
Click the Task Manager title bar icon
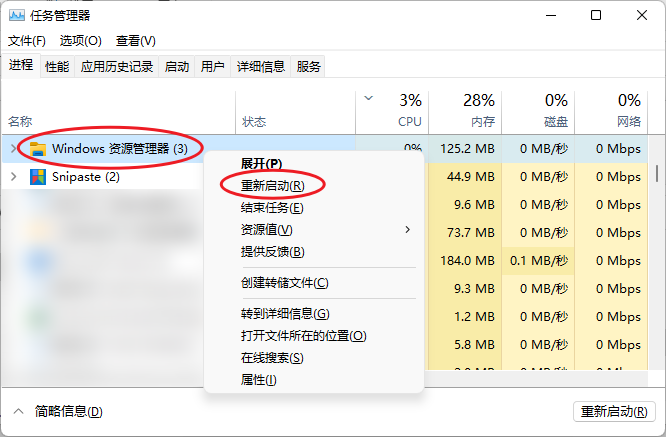(x=17, y=15)
